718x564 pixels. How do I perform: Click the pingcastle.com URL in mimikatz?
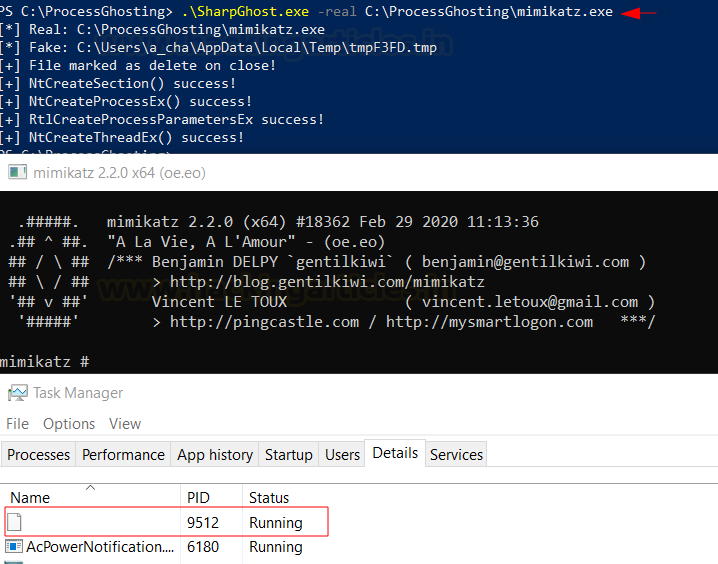click(264, 322)
